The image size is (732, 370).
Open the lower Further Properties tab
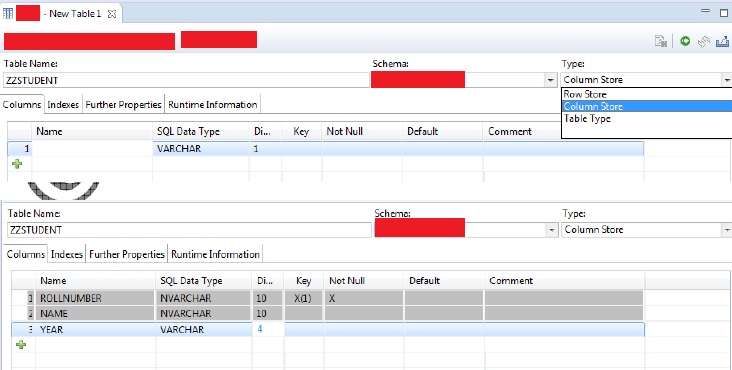click(x=127, y=254)
